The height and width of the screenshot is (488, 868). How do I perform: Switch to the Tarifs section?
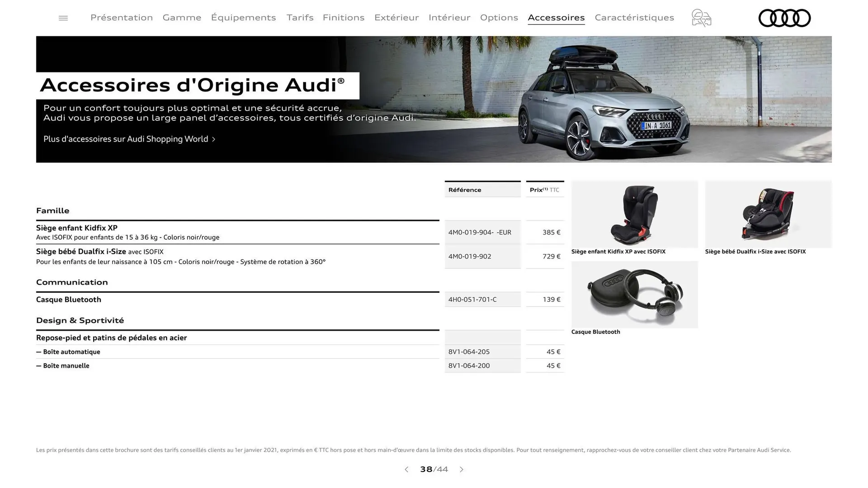point(299,18)
